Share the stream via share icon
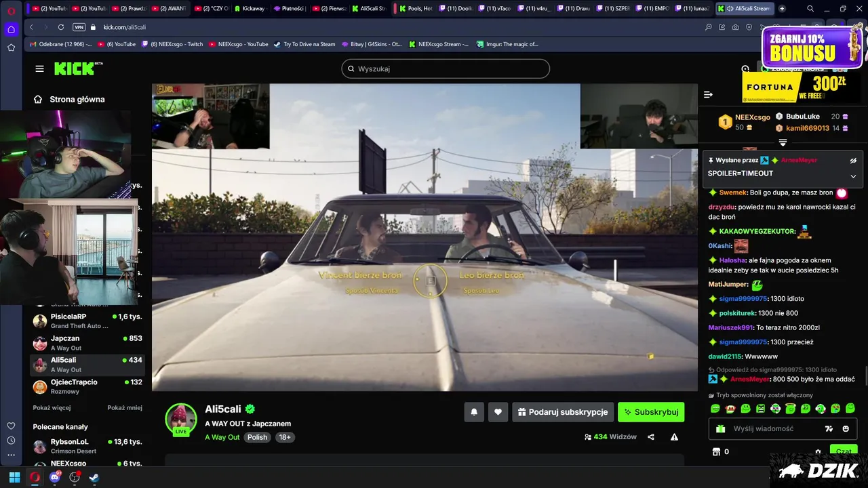868x488 pixels. pyautogui.click(x=651, y=437)
